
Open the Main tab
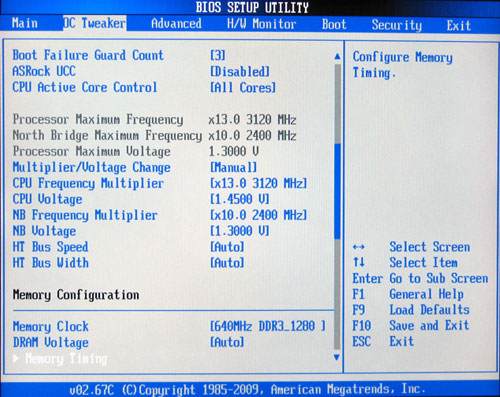pyautogui.click(x=25, y=24)
